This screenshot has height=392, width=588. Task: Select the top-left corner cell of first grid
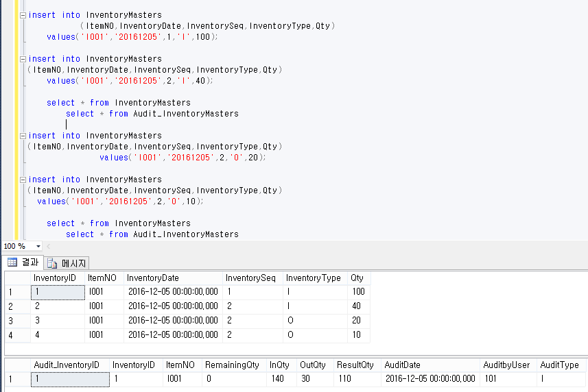click(16, 278)
